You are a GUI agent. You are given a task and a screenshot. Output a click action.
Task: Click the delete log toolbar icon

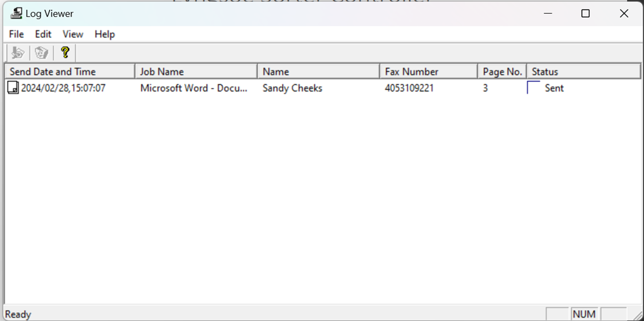pyautogui.click(x=41, y=53)
